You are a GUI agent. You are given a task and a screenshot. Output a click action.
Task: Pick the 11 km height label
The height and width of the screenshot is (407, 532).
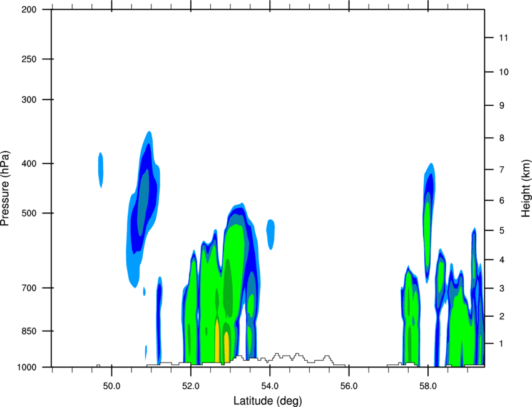coord(504,38)
